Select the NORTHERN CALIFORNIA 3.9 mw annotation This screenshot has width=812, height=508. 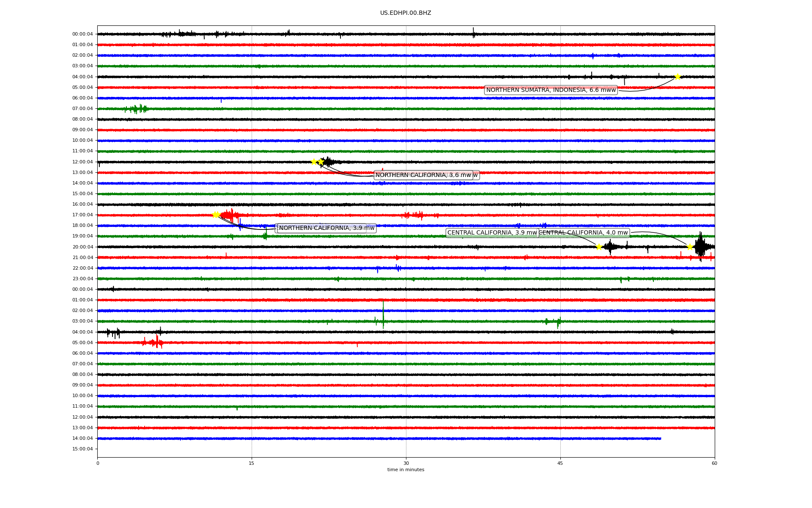click(326, 228)
